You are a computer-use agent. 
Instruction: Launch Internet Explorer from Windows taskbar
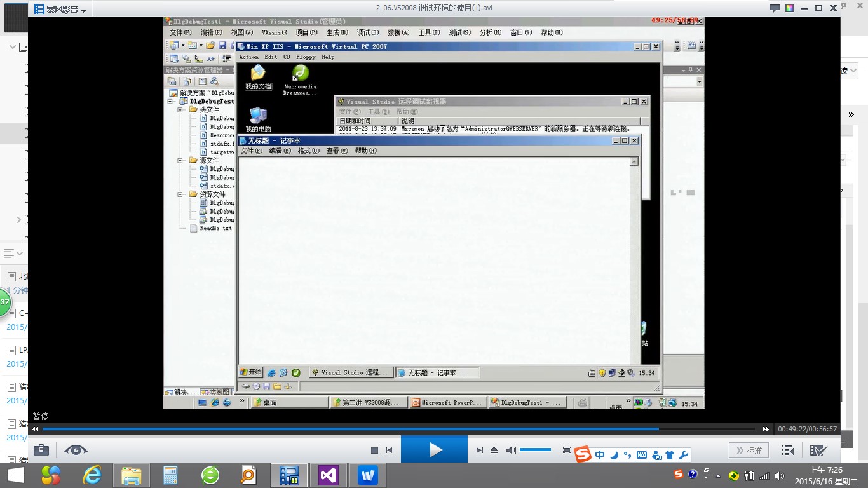(x=92, y=475)
